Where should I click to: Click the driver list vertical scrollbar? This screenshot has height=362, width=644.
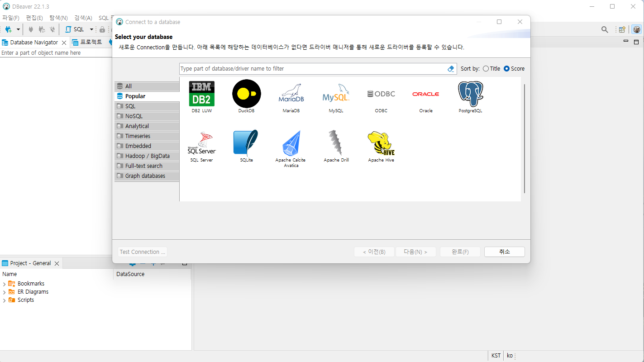click(525, 138)
